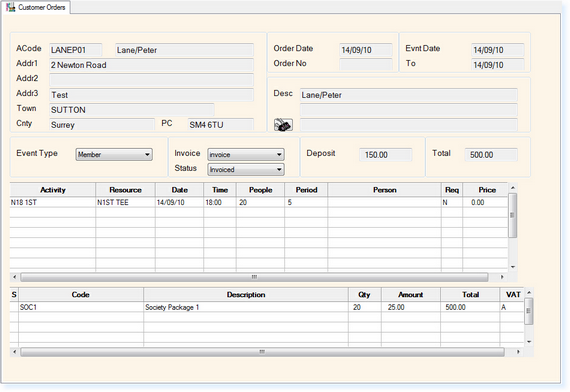Viewport: 570px width, 392px height.
Task: Click the items grid scroll right arrow
Action: 518,352
